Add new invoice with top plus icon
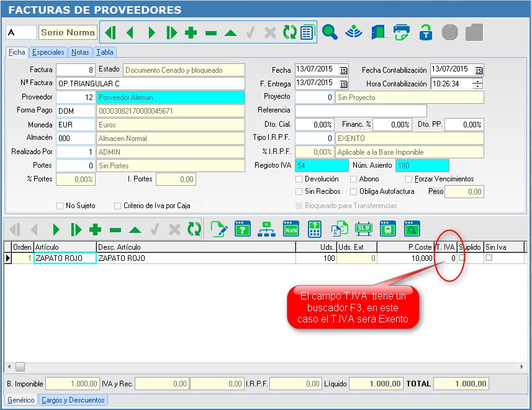The width and height of the screenshot is (532, 410). coord(191,33)
